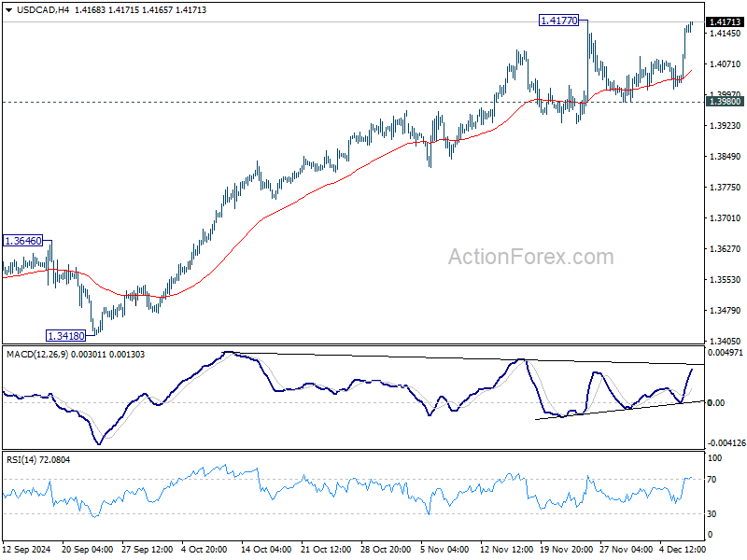The width and height of the screenshot is (747, 560).
Task: Click the 20 Sep 04:00 date label
Action: coord(87,550)
